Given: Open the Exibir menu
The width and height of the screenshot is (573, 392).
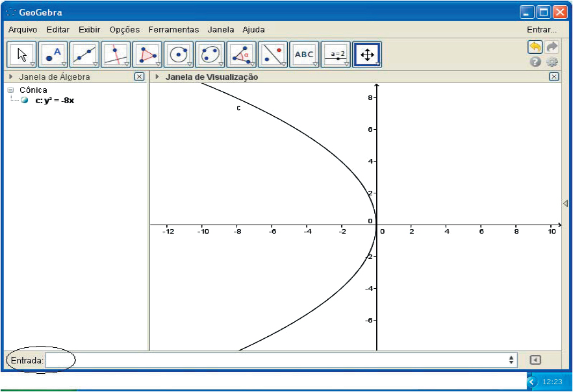Looking at the screenshot, I should [x=89, y=30].
